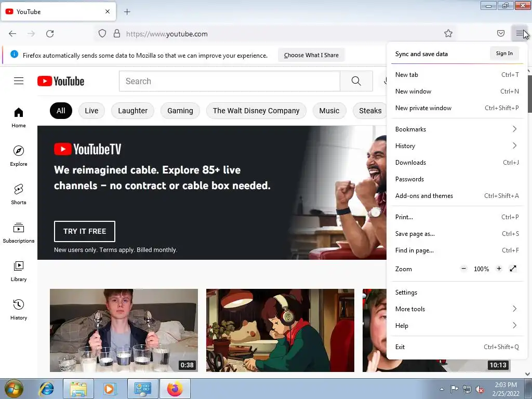Select the Live filter chip

tap(91, 111)
